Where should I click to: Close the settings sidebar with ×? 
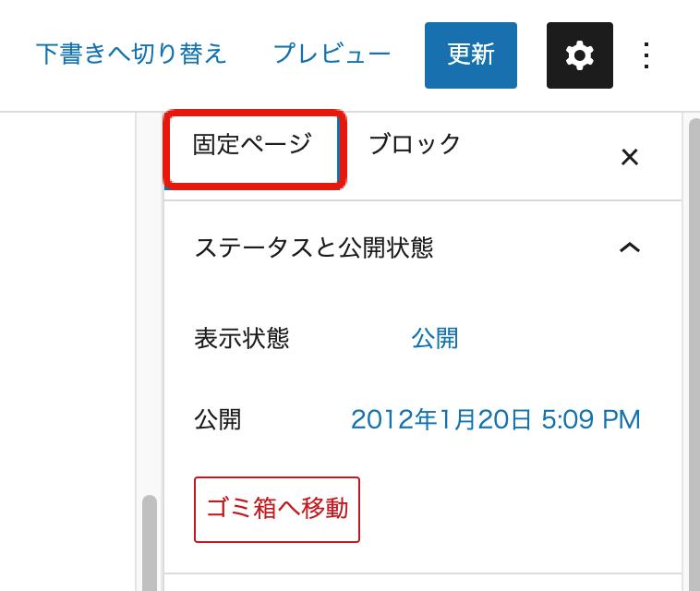point(629,157)
